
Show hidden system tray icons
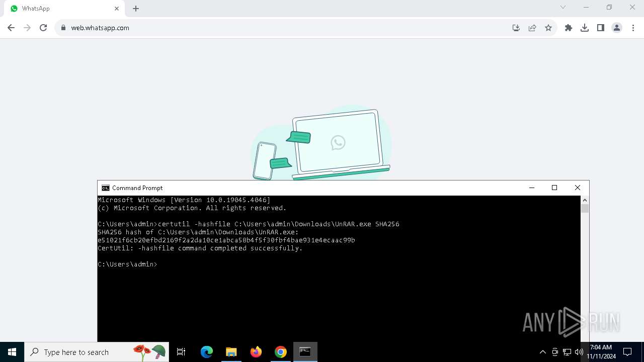[x=542, y=352]
